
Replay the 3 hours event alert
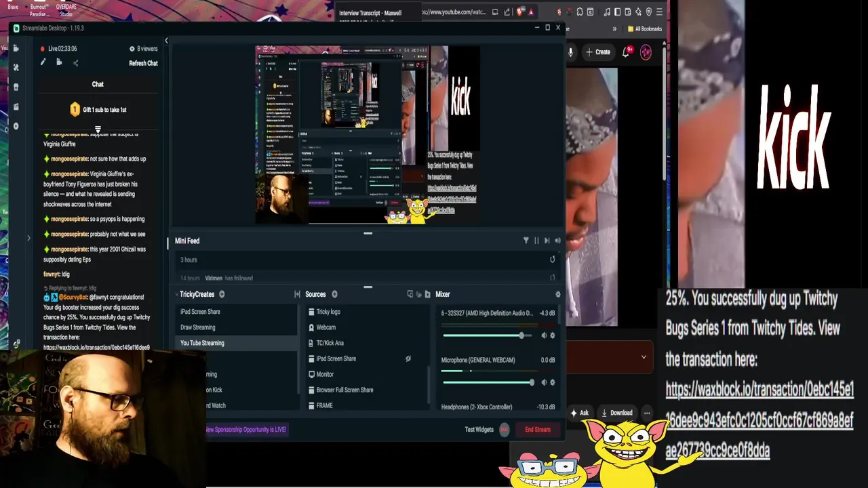click(x=552, y=260)
